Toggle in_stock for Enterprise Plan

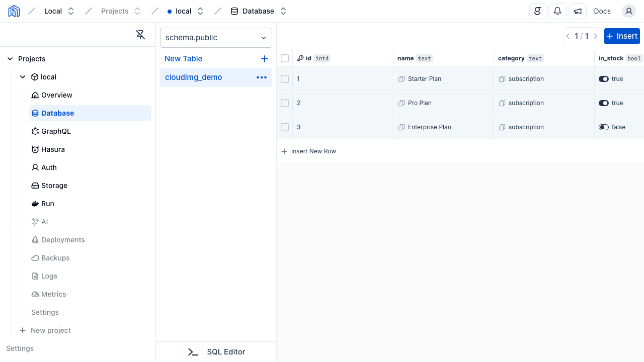[604, 127]
